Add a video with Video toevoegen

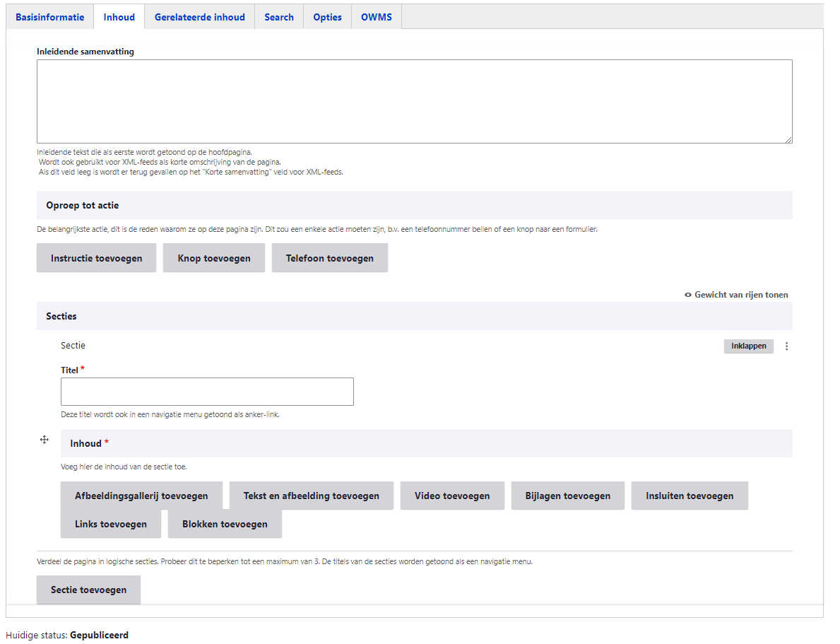click(x=452, y=496)
